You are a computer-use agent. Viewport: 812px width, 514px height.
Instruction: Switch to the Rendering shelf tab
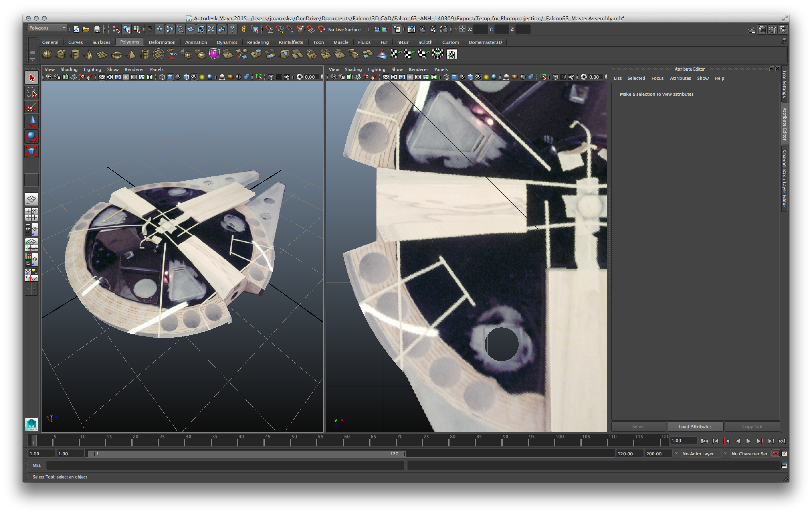(x=258, y=43)
